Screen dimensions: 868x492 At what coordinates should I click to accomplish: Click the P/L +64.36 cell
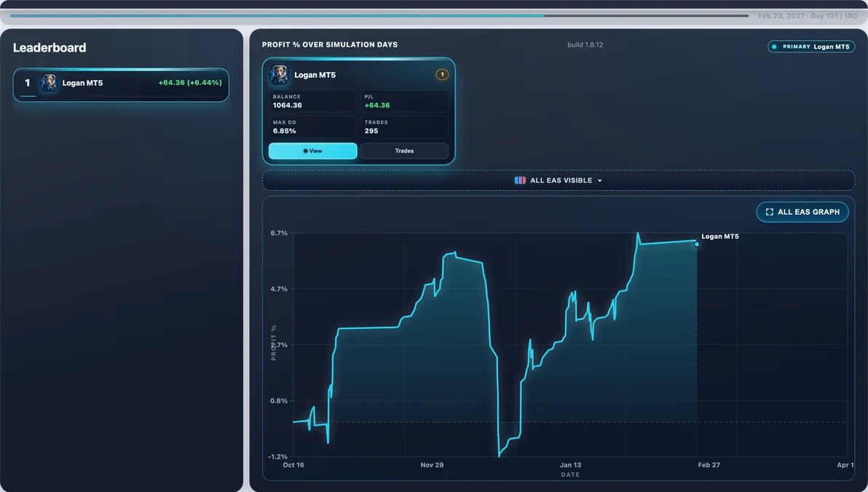pyautogui.click(x=404, y=101)
